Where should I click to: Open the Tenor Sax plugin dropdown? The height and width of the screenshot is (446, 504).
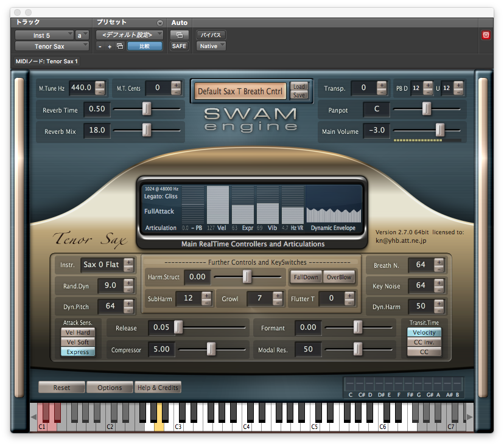(52, 46)
